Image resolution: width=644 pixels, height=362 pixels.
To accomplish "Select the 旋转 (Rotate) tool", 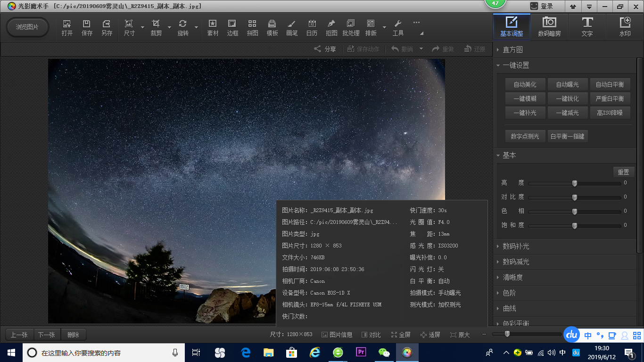I will coord(183,28).
